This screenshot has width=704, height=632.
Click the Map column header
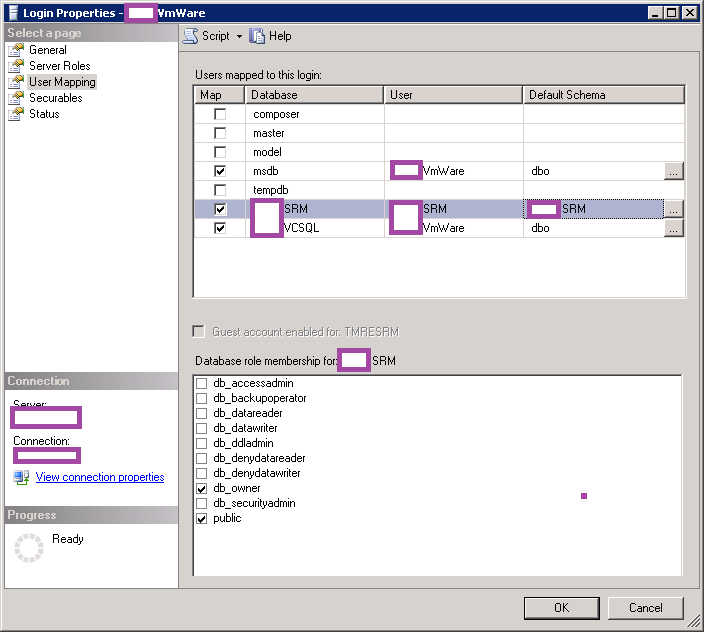point(220,95)
